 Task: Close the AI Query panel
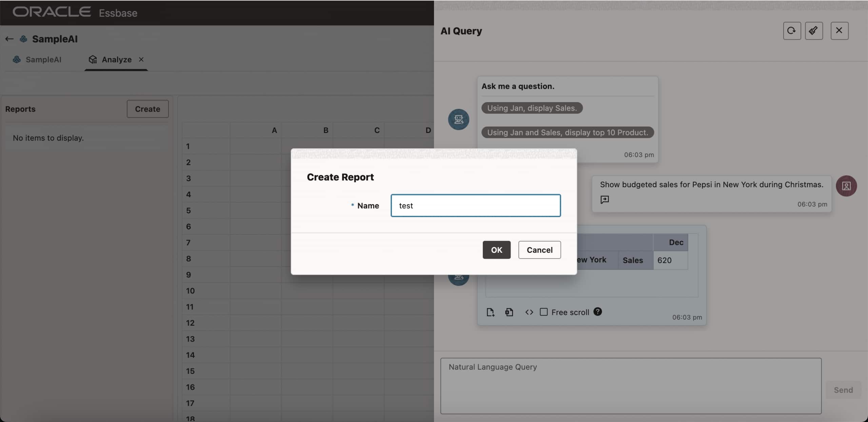839,31
